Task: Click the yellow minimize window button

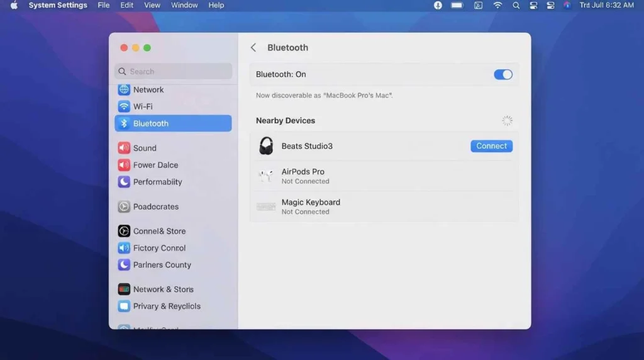Action: [136, 48]
